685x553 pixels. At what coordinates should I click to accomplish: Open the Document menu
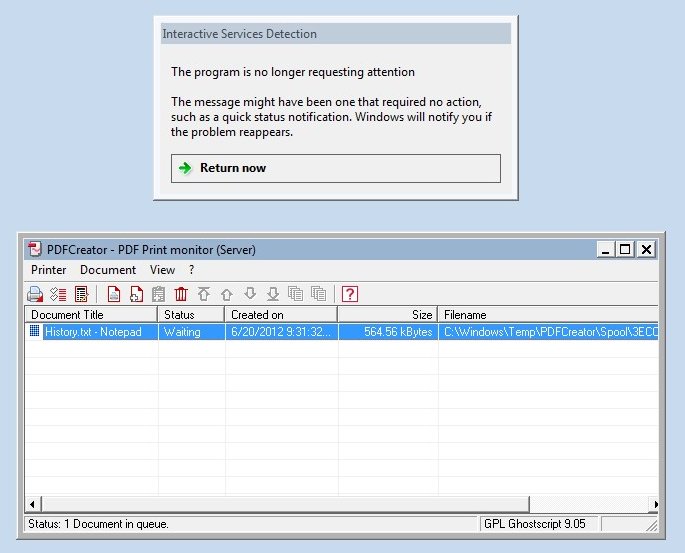(x=108, y=270)
